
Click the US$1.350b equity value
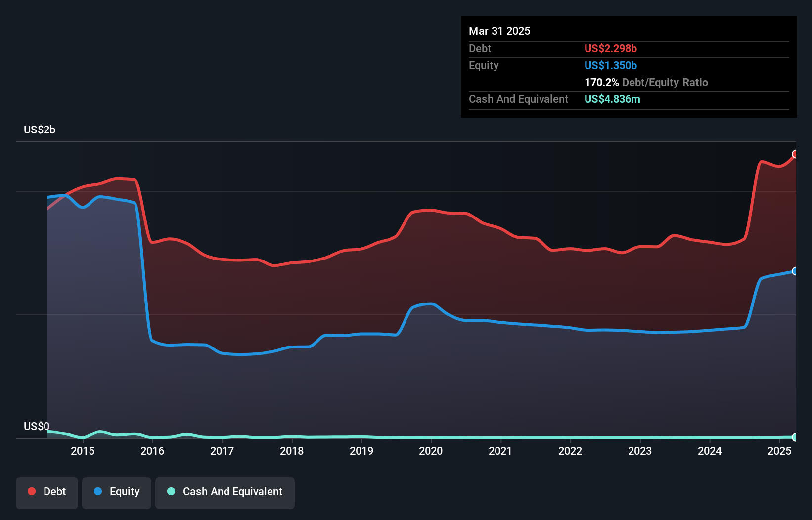[611, 65]
